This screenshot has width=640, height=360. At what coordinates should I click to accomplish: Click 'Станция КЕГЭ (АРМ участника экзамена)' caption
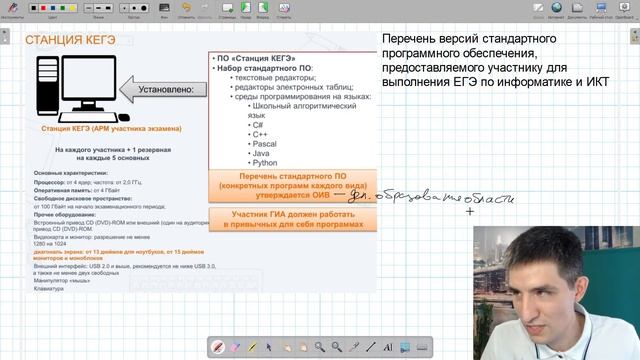(x=111, y=129)
